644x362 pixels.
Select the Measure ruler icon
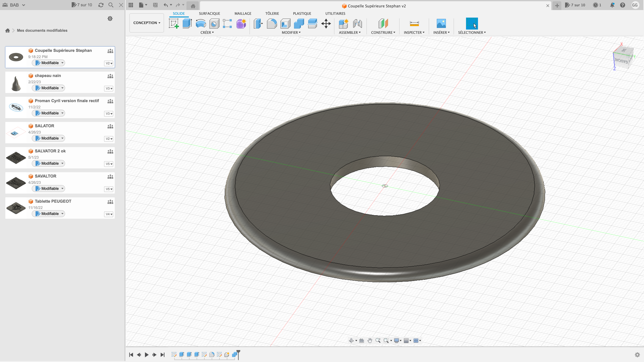(414, 23)
